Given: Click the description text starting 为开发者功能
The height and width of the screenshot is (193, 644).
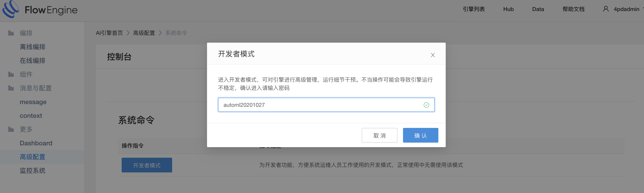Looking at the screenshot, I should pyautogui.click(x=361, y=165).
